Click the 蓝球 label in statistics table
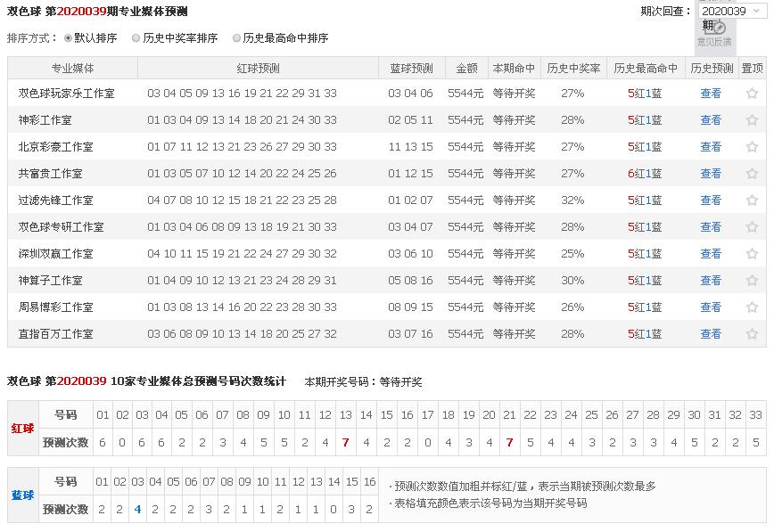 pyautogui.click(x=22, y=495)
